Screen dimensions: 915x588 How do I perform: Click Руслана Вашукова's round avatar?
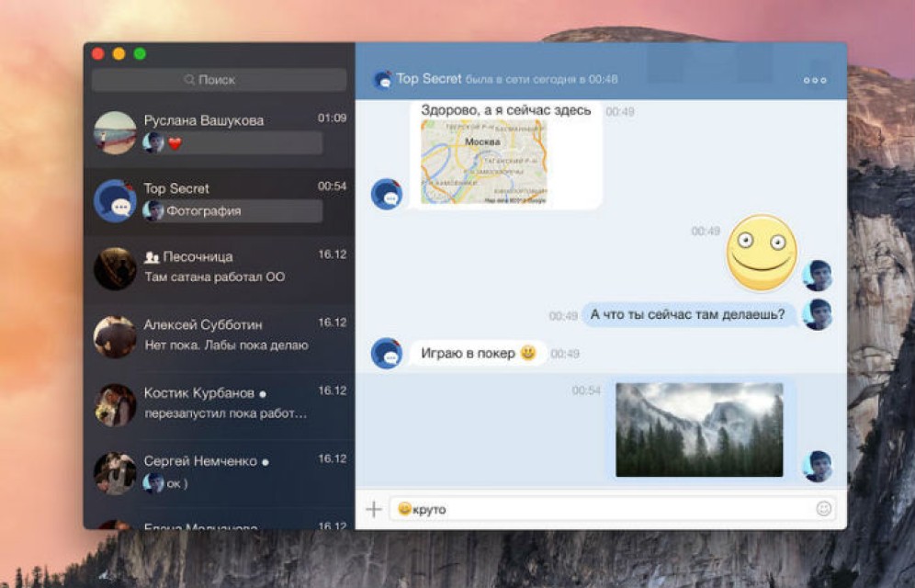(x=115, y=132)
